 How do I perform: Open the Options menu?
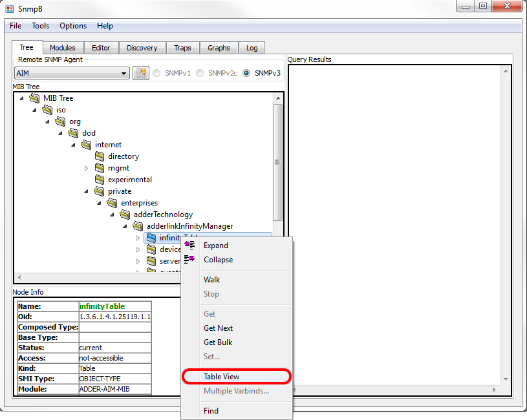coord(73,26)
